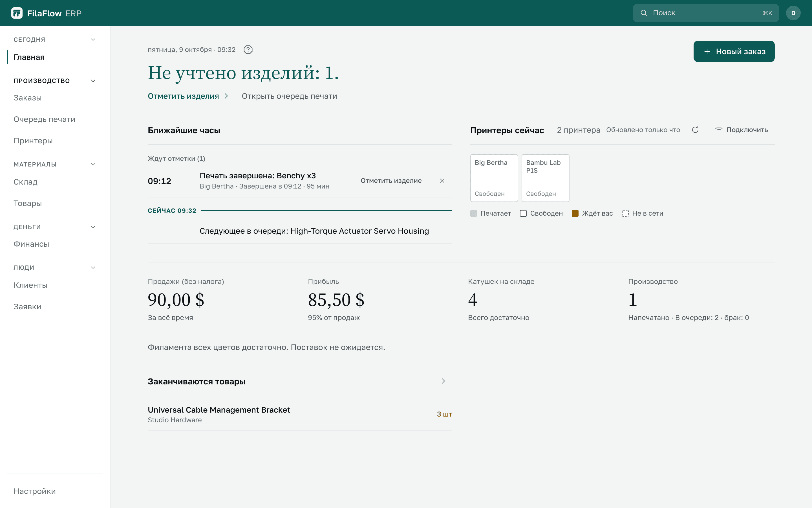Click the Не в сети dashed swatch
This screenshot has width=812, height=508.
tap(625, 213)
